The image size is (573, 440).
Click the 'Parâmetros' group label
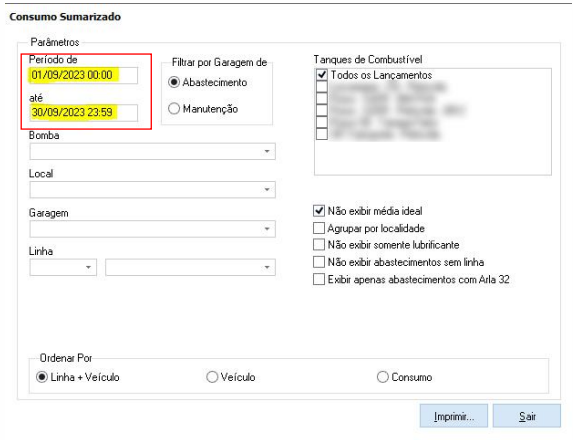pyautogui.click(x=55, y=42)
